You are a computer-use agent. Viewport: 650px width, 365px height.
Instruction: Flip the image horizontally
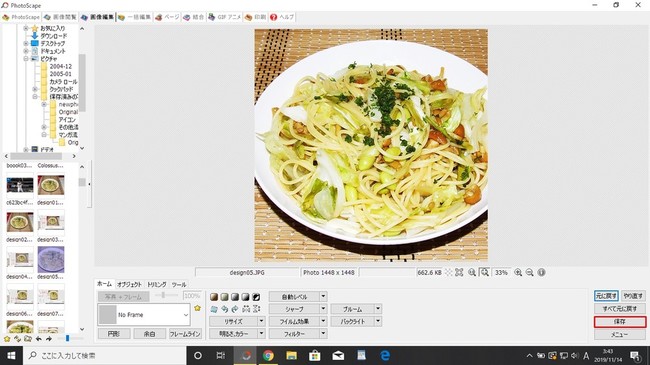coord(246,309)
